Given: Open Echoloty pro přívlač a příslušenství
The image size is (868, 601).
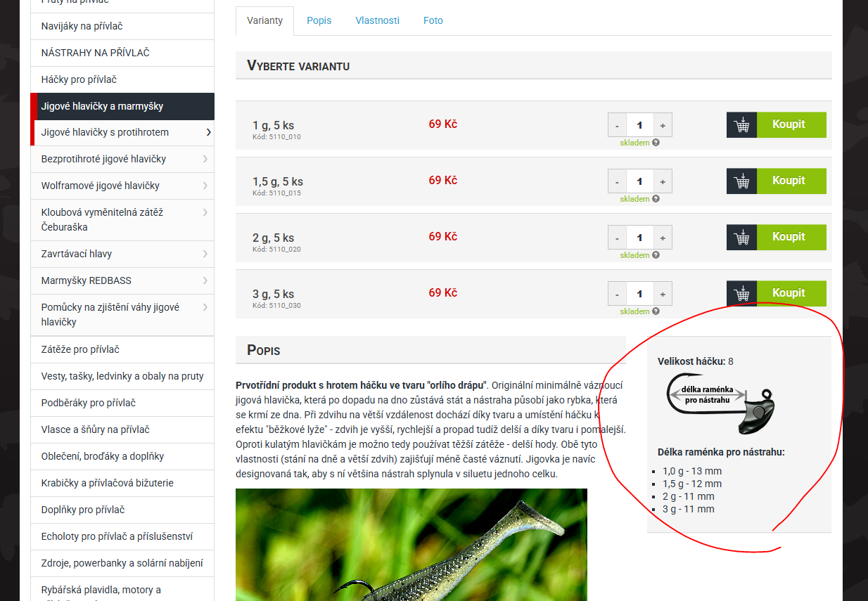Looking at the screenshot, I should [x=122, y=536].
